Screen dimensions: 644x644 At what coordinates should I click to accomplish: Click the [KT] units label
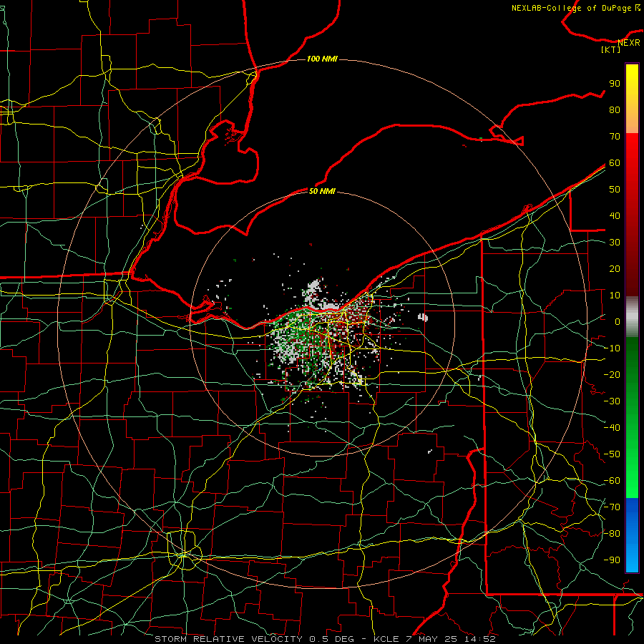click(x=610, y=49)
